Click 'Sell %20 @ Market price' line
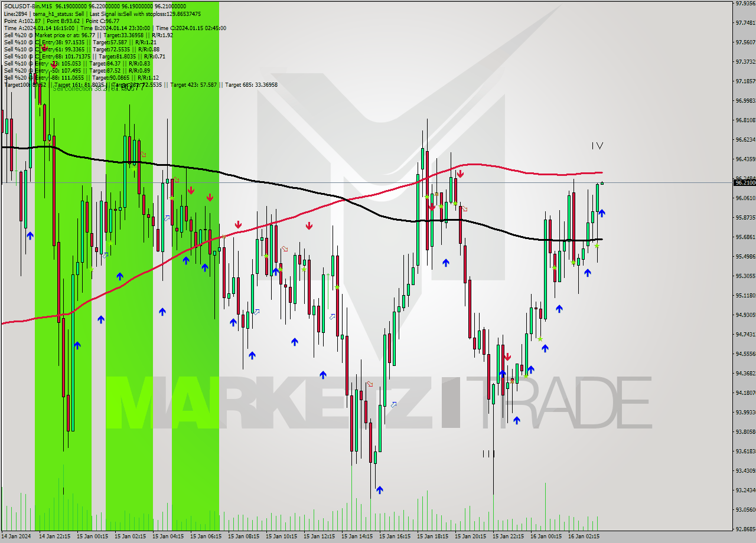This screenshot has width=756, height=543. [88, 35]
